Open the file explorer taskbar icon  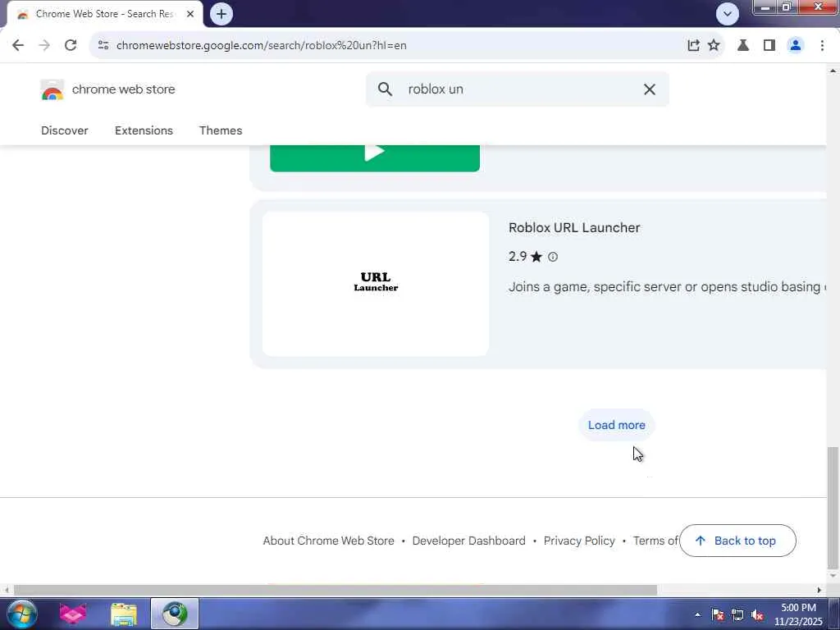[124, 614]
